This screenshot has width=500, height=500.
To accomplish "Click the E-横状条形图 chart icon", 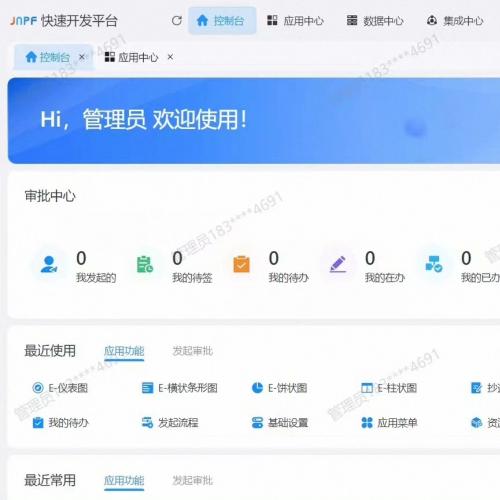I will (x=147, y=388).
